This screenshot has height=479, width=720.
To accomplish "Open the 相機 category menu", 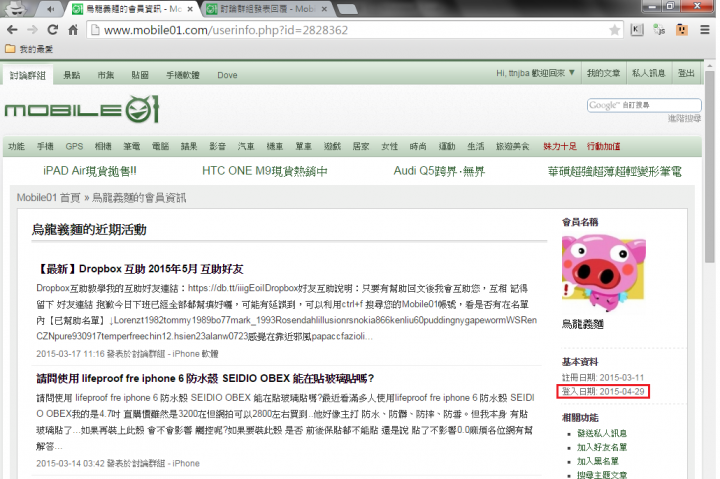I will (x=103, y=147).
